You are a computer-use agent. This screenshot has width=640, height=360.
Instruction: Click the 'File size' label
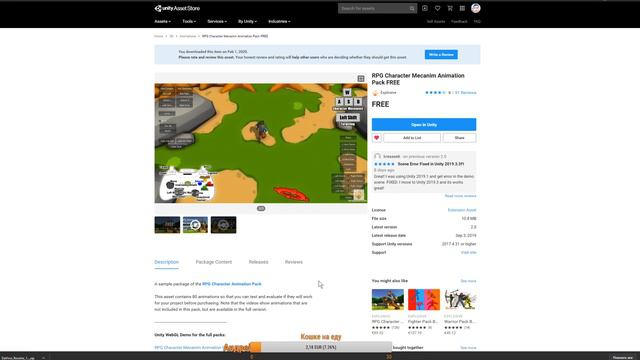point(379,219)
